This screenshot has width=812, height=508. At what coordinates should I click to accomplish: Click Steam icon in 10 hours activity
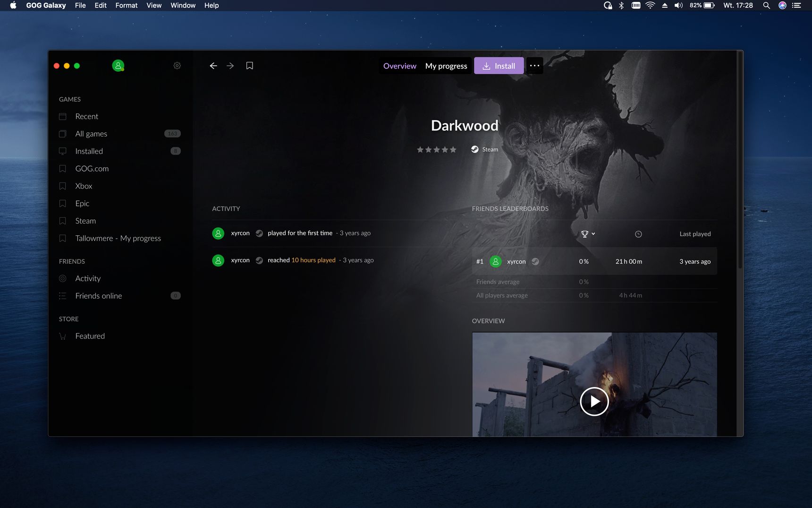click(259, 260)
